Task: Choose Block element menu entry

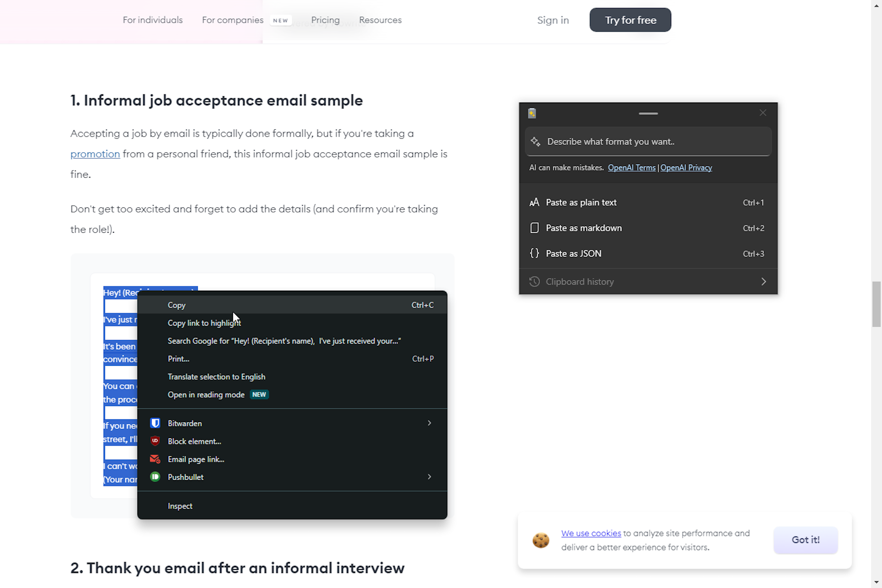Action: (292, 441)
